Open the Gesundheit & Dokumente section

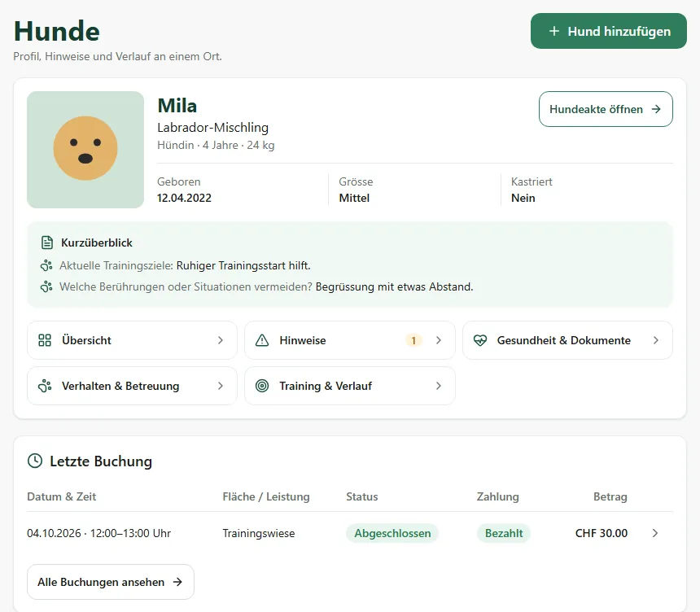point(567,340)
